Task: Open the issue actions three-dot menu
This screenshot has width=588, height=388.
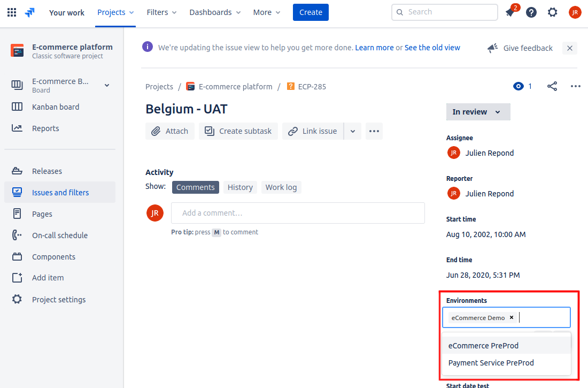Action: click(575, 86)
